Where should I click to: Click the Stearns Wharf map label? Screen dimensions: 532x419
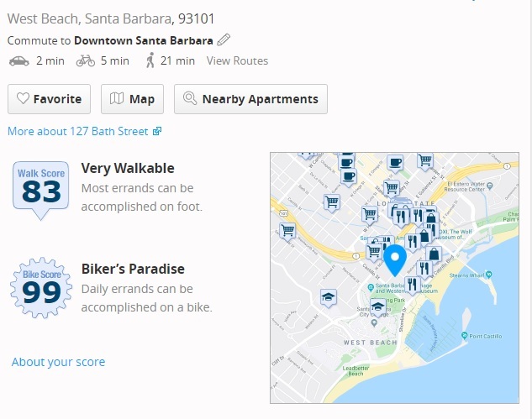click(x=466, y=275)
